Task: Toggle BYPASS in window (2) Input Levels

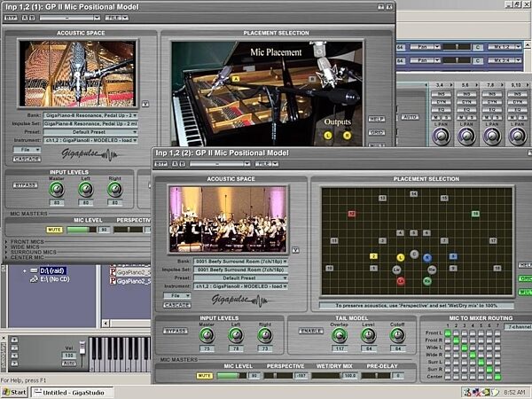Action: pyautogui.click(x=176, y=331)
